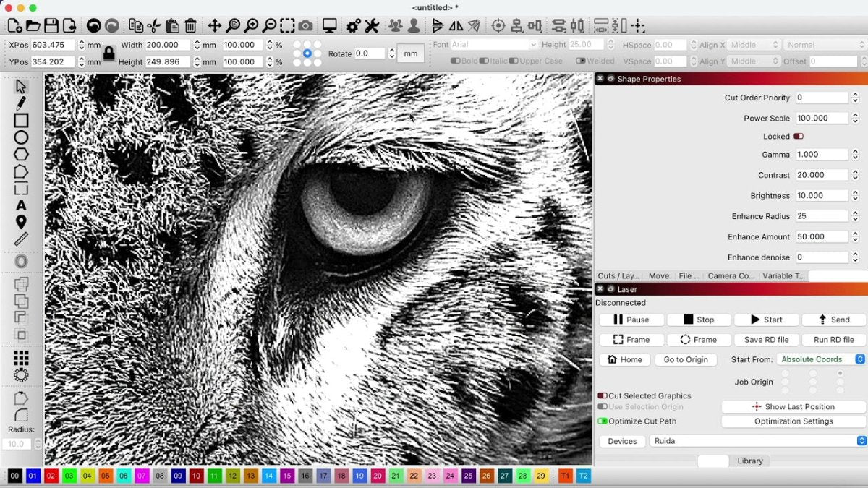Choose the Ellipse tool in the sidebar
This screenshot has height=488, width=868.
coord(21,137)
